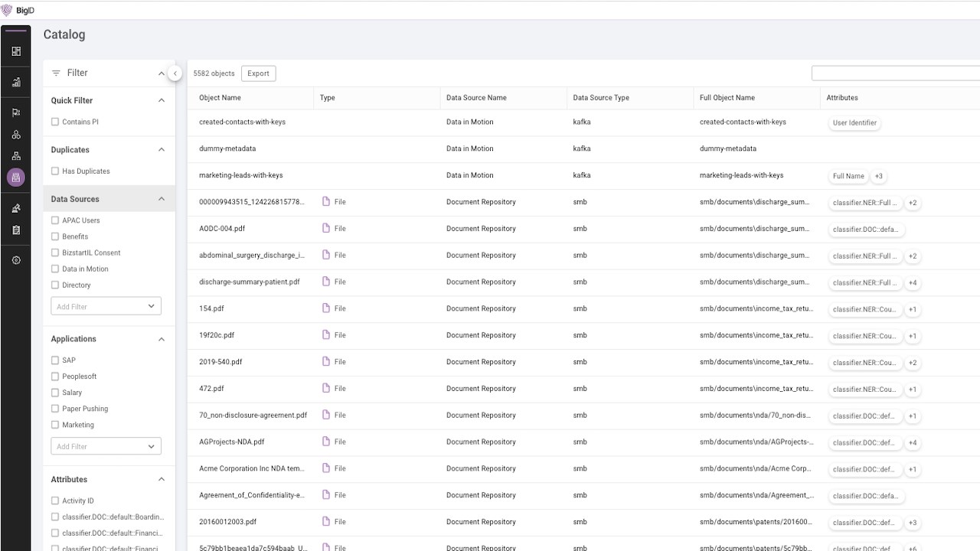
Task: Enable the Contains PI checkbox
Action: (x=55, y=122)
